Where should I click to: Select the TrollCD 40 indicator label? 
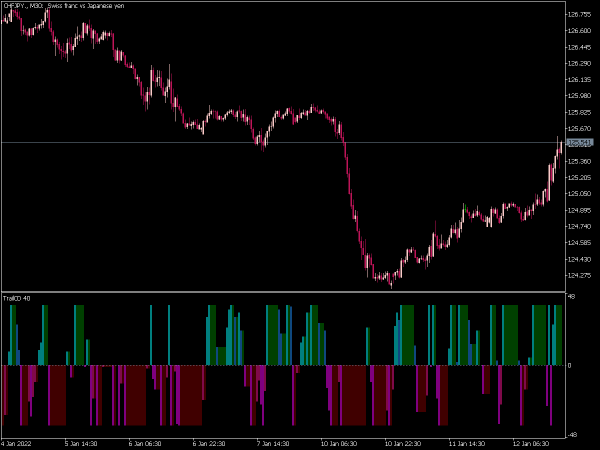(17, 298)
